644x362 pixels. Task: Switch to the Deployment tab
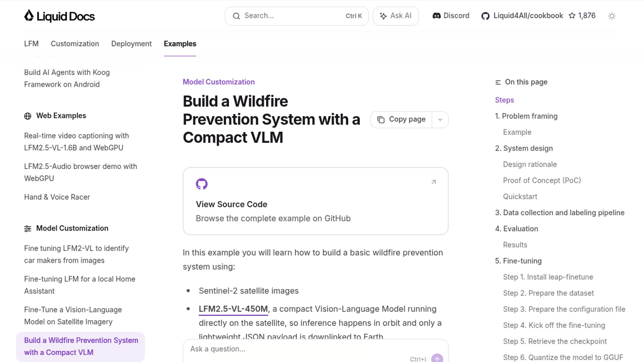(x=131, y=44)
